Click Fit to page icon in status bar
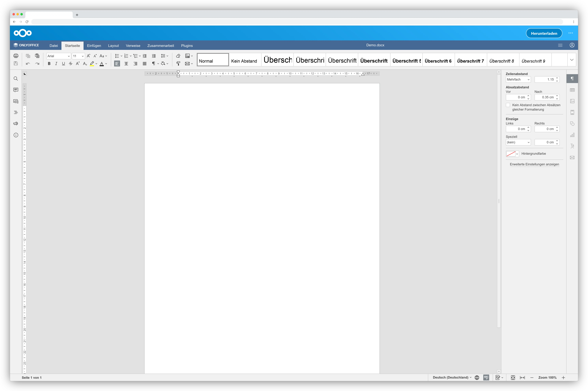The width and height of the screenshot is (588, 391). pyautogui.click(x=513, y=378)
